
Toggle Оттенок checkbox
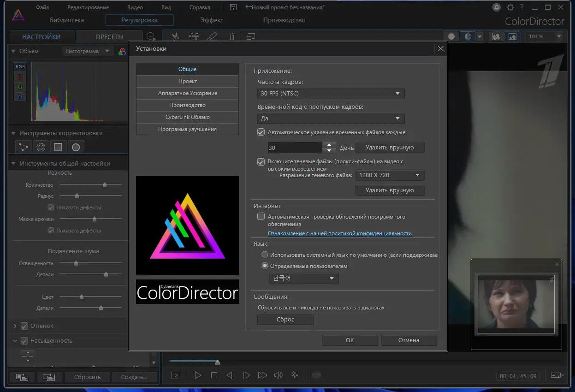pyautogui.click(x=24, y=326)
